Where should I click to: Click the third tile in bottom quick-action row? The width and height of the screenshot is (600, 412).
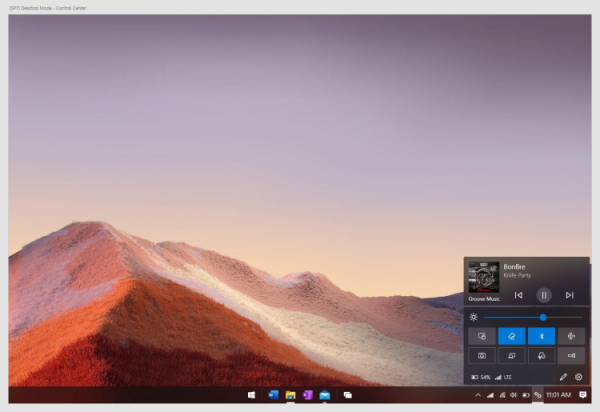541,356
